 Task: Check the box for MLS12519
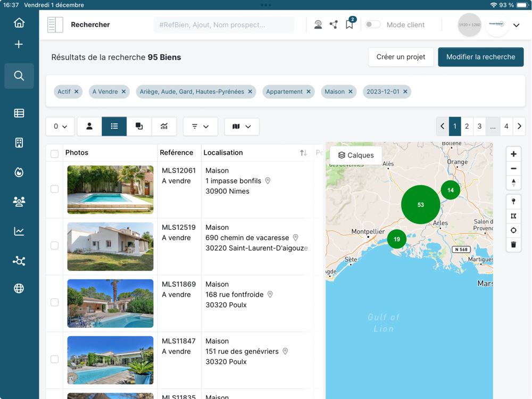pos(55,245)
